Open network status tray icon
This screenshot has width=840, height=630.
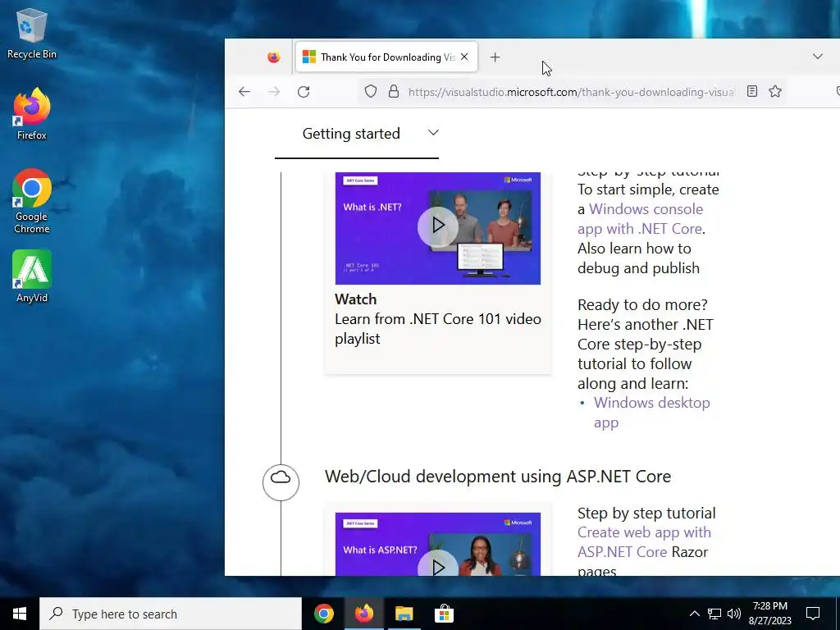pyautogui.click(x=714, y=614)
